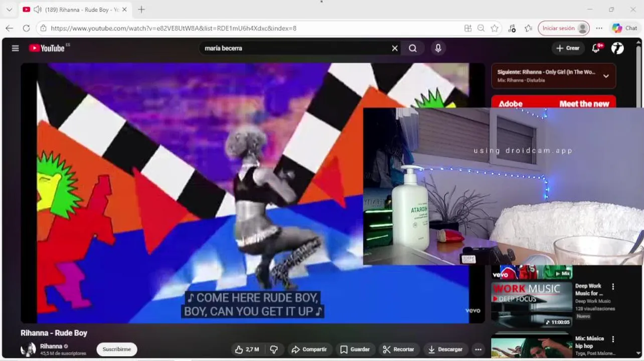Mute tab via speaker icon
This screenshot has width=644, height=361.
click(x=38, y=10)
